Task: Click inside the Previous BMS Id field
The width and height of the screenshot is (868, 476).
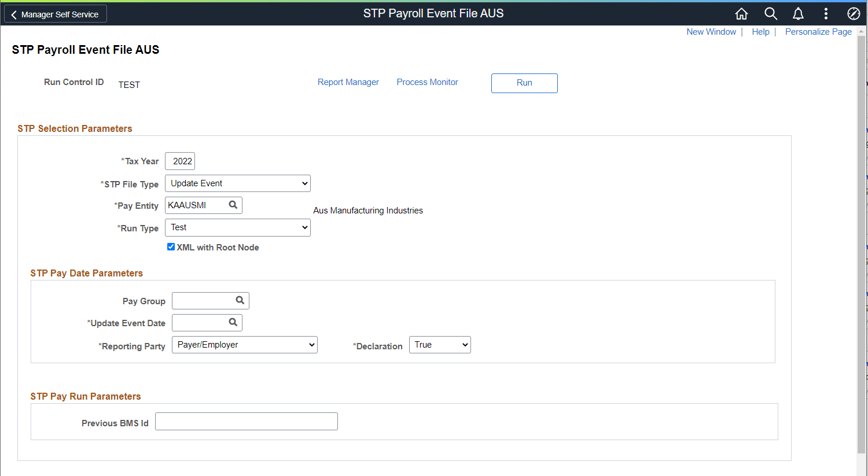Action: (x=246, y=421)
